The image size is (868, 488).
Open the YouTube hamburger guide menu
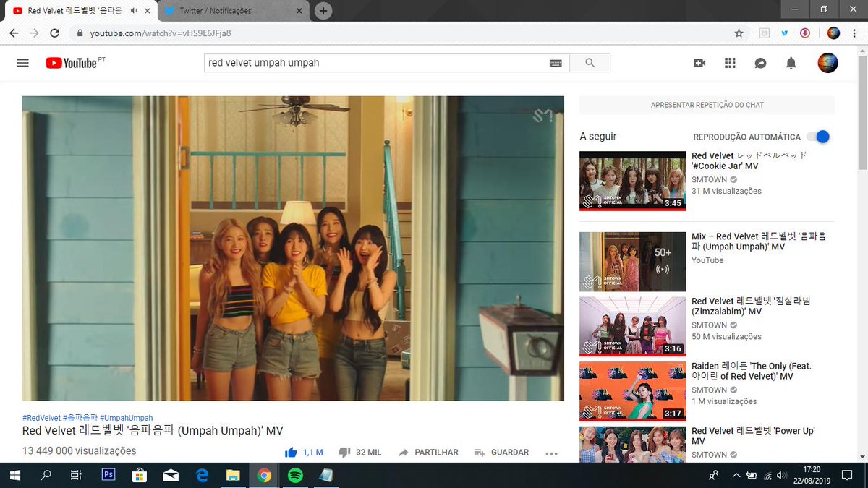pos(22,63)
